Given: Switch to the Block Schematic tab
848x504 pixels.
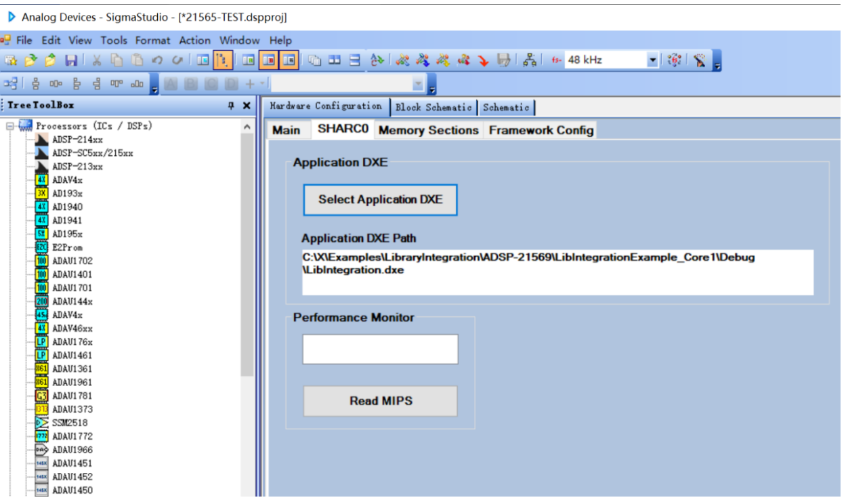Looking at the screenshot, I should pos(433,107).
